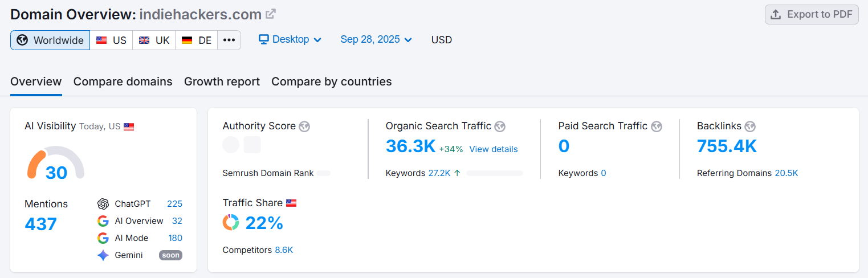Click the AI Visibility US flag icon

point(129,126)
